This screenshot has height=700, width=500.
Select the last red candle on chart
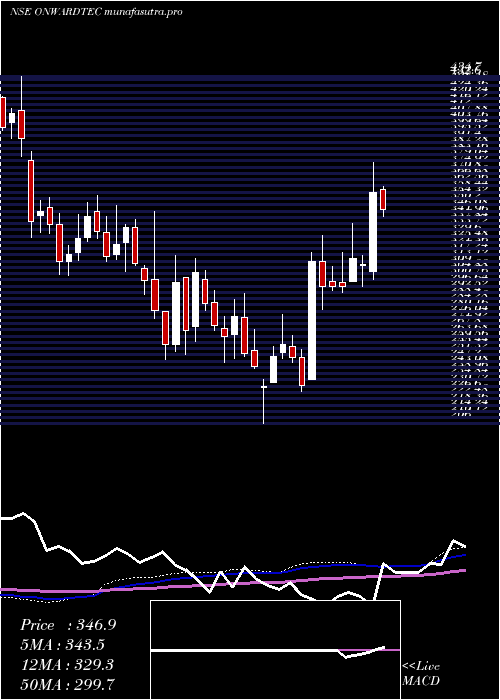(x=383, y=199)
